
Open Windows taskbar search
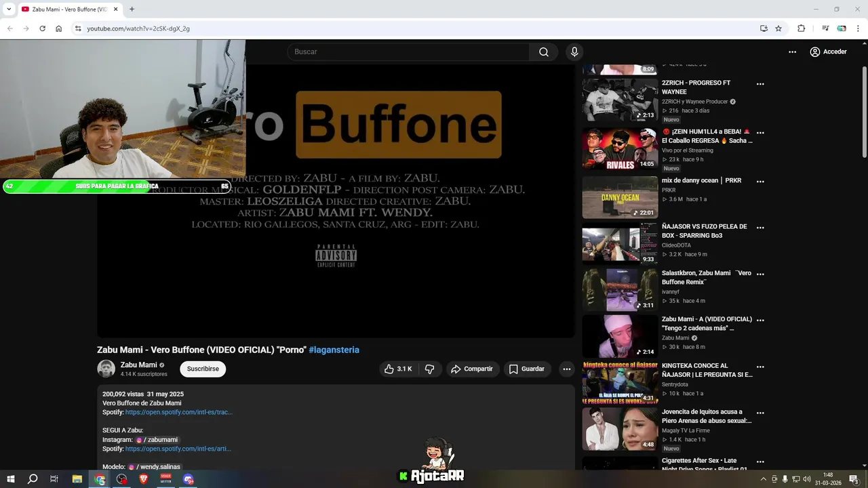tap(33, 479)
